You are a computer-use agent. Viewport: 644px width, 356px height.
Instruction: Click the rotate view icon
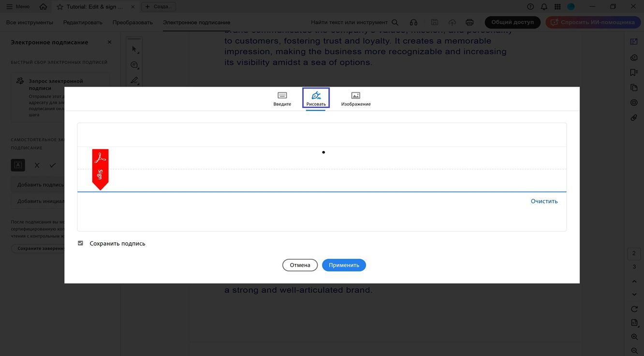click(634, 309)
